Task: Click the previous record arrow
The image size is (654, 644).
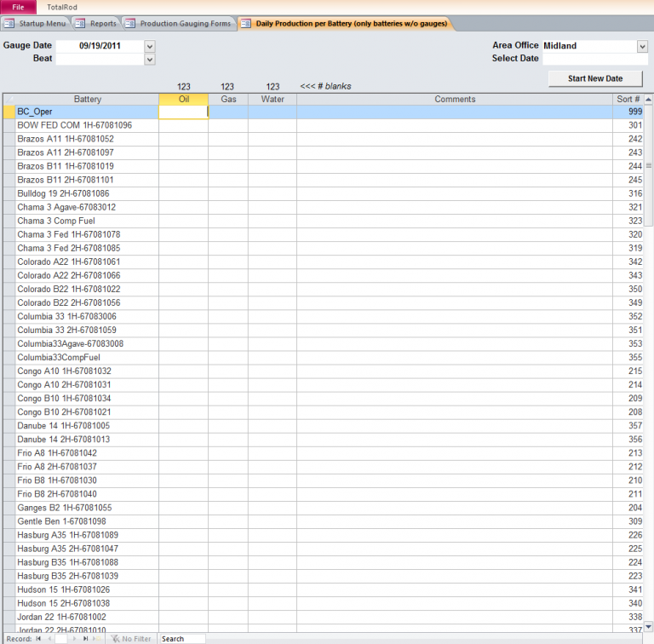Action: tap(49, 639)
